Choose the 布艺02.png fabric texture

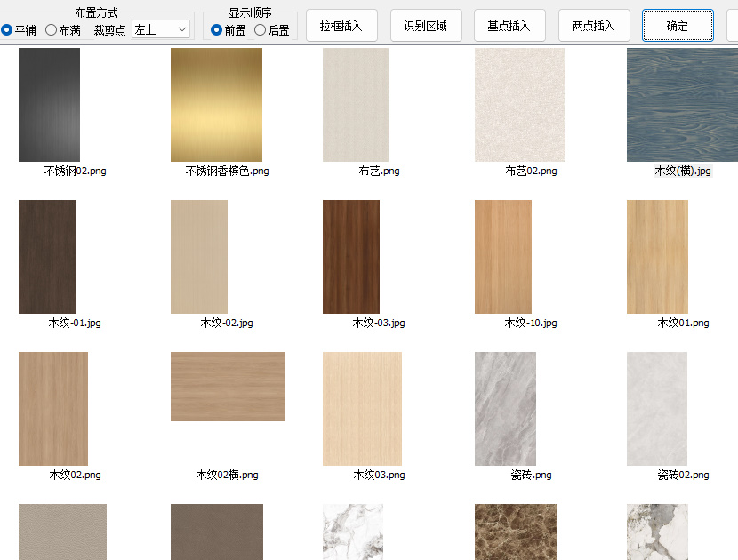[x=519, y=105]
